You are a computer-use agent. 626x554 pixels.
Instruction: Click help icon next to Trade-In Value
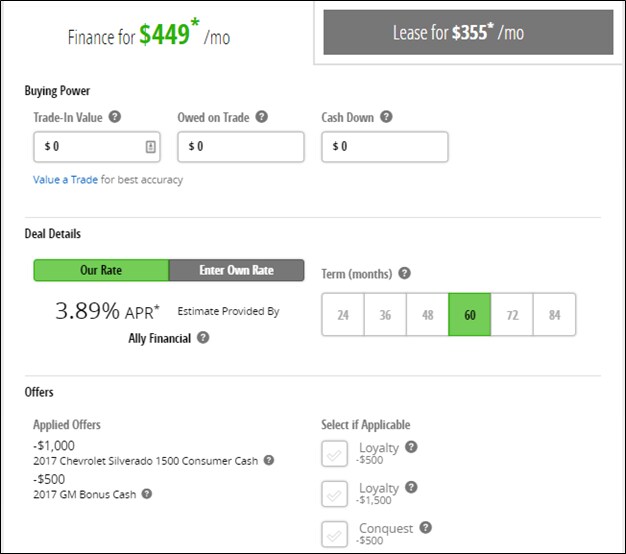tap(115, 117)
